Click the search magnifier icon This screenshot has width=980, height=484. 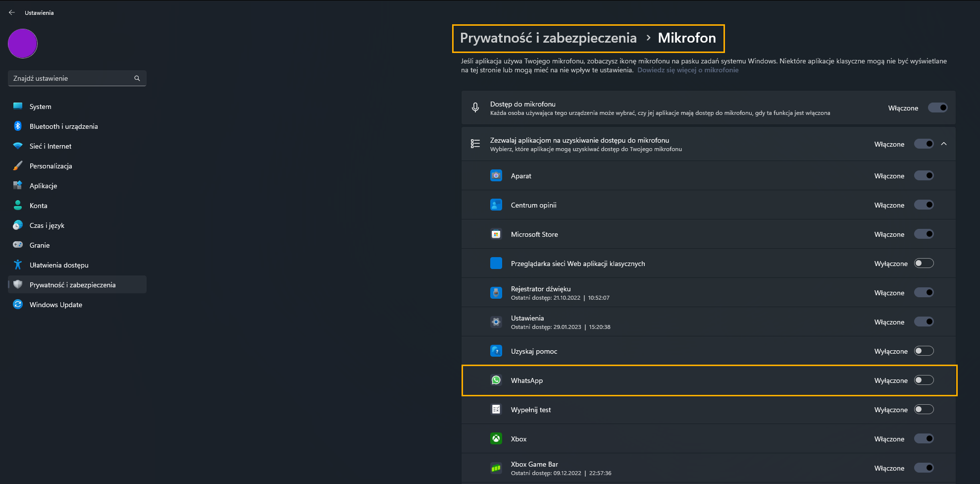click(137, 78)
